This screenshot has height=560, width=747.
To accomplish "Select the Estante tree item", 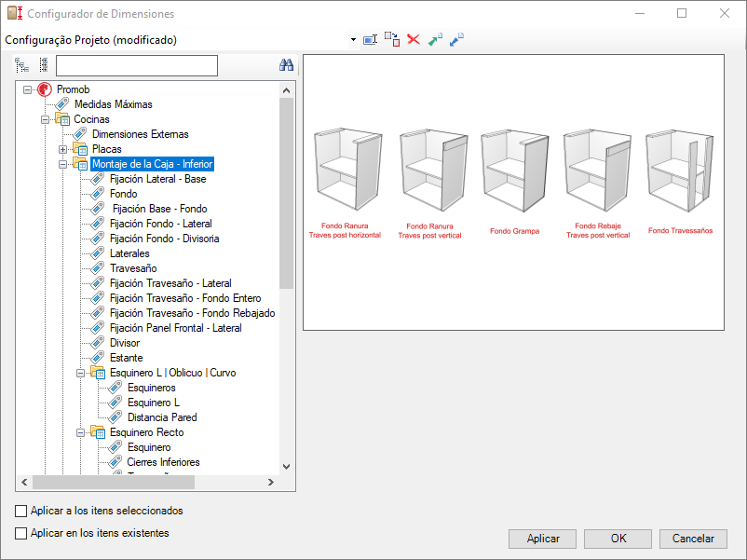I will [127, 358].
